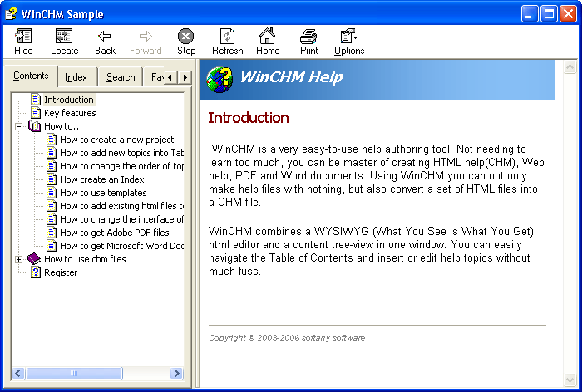582x392 pixels.
Task: Click page icon beside How to change the interface
Action: (x=52, y=218)
